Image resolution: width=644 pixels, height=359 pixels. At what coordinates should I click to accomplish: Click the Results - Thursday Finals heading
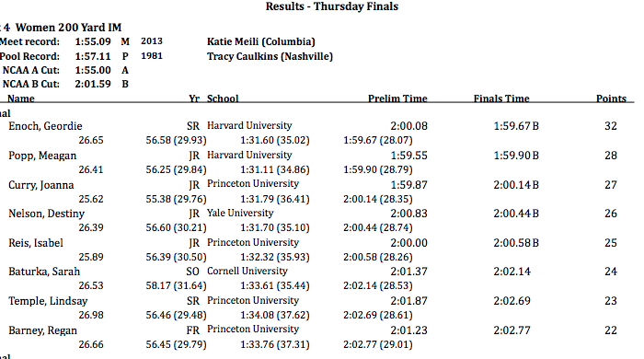tap(332, 6)
